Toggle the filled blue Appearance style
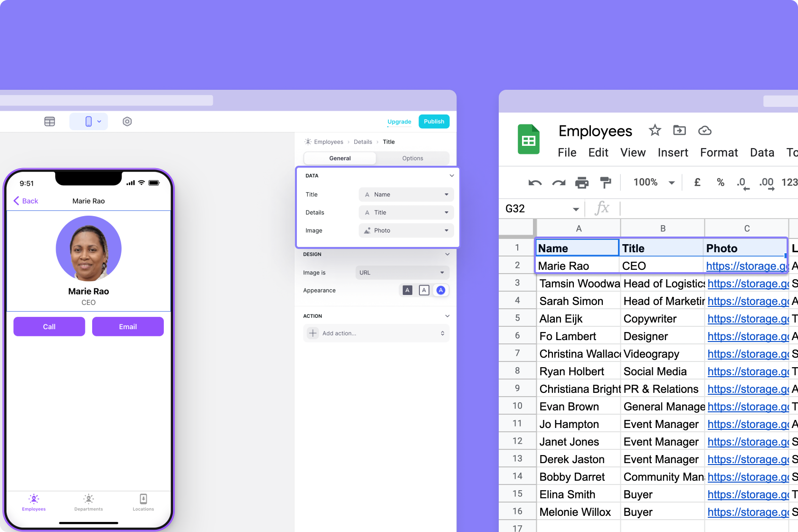The width and height of the screenshot is (798, 532). [x=440, y=290]
